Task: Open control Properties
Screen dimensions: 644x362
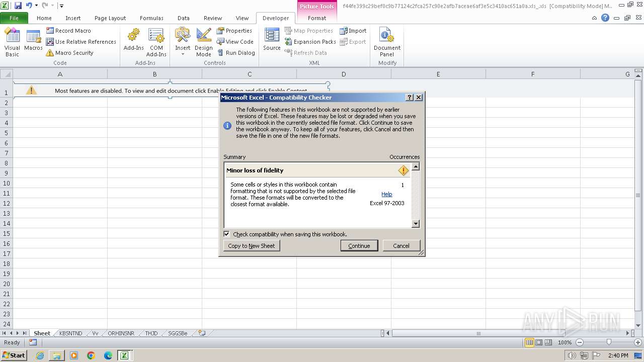Action: point(234,31)
